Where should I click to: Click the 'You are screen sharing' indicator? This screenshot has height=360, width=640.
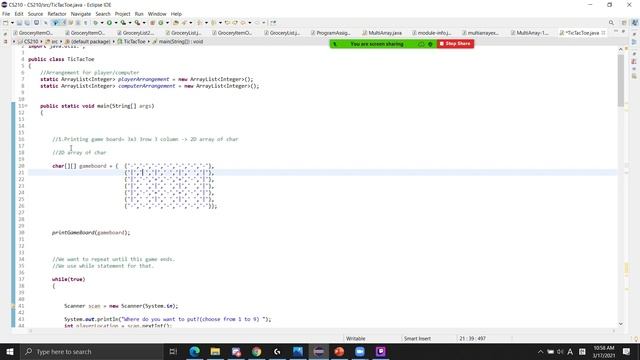point(377,44)
